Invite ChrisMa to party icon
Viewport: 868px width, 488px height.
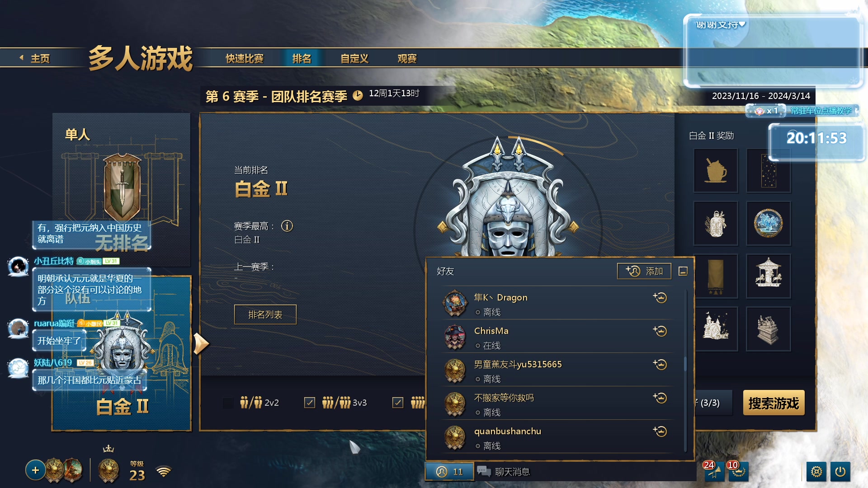pos(660,331)
